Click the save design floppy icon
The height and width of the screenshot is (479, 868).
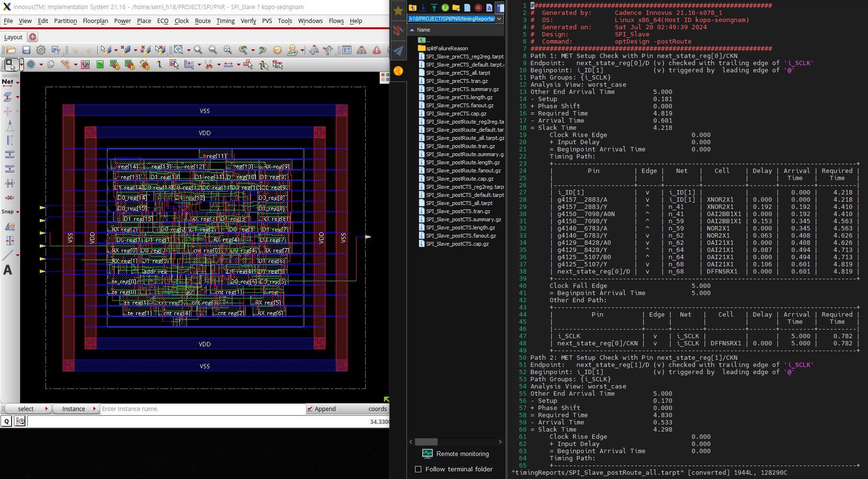(x=26, y=50)
